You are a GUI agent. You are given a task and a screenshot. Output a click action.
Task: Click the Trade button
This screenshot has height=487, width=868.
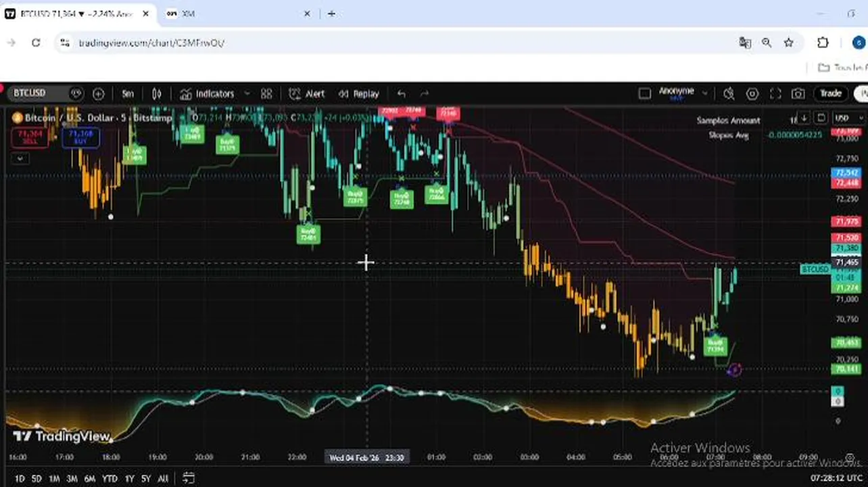coord(831,93)
